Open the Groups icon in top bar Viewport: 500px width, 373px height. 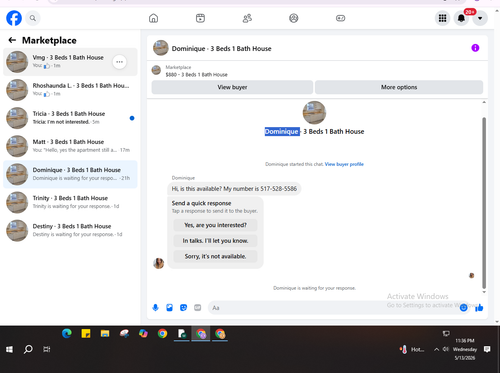[x=294, y=18]
